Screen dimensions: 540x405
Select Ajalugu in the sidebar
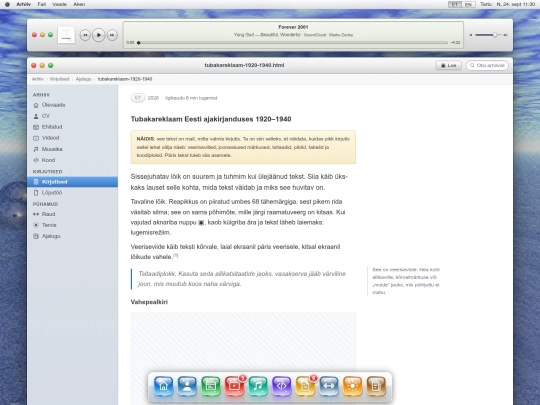[x=72, y=236]
